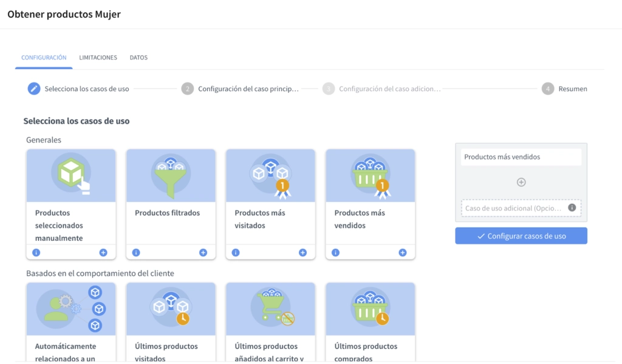Click info icon on Productos seleccionados manualmente card
This screenshot has width=622, height=364.
tap(36, 252)
